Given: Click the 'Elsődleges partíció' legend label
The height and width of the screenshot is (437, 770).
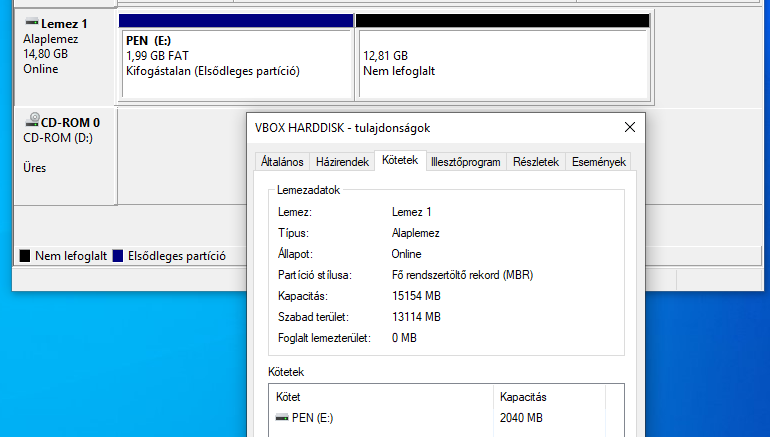Looking at the screenshot, I should coord(177,256).
